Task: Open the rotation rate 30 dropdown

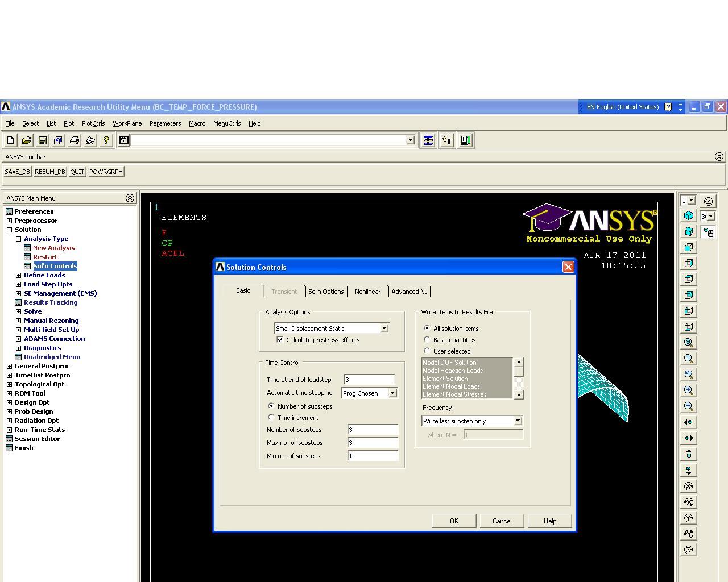Action: [711, 216]
